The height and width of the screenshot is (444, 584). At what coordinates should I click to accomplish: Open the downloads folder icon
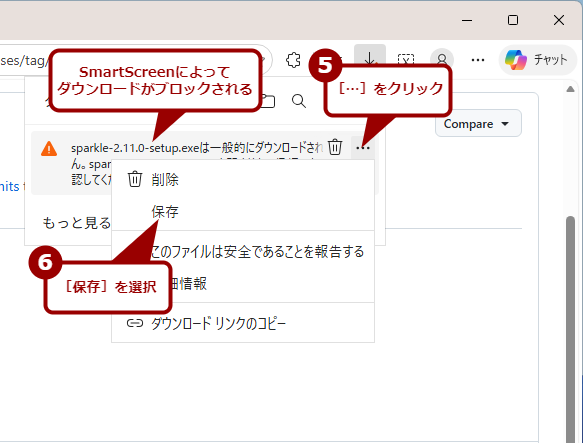click(268, 101)
